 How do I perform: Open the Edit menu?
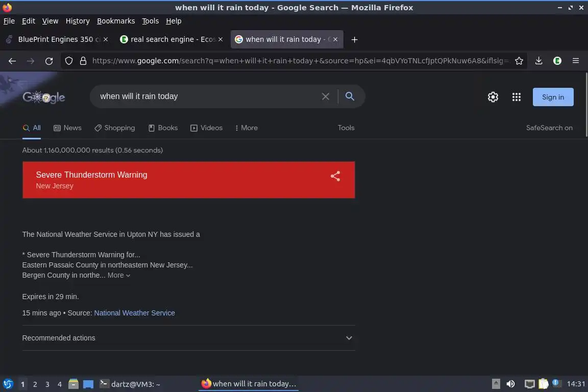[29, 21]
